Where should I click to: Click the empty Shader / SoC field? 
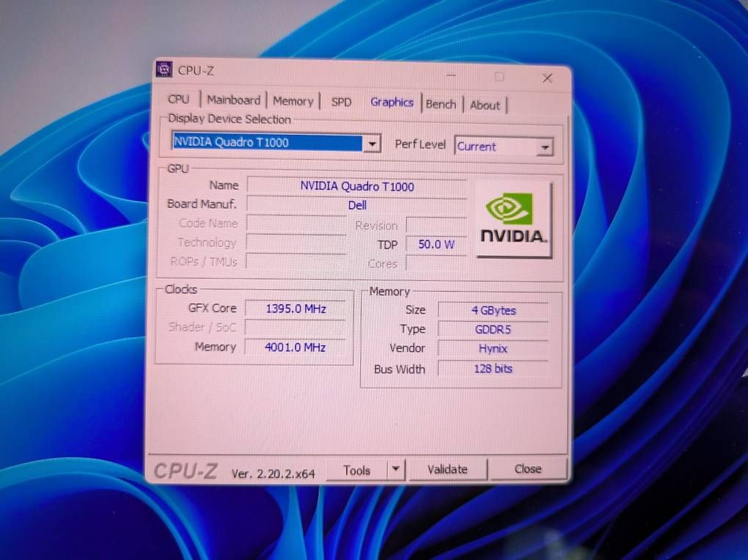(296, 328)
